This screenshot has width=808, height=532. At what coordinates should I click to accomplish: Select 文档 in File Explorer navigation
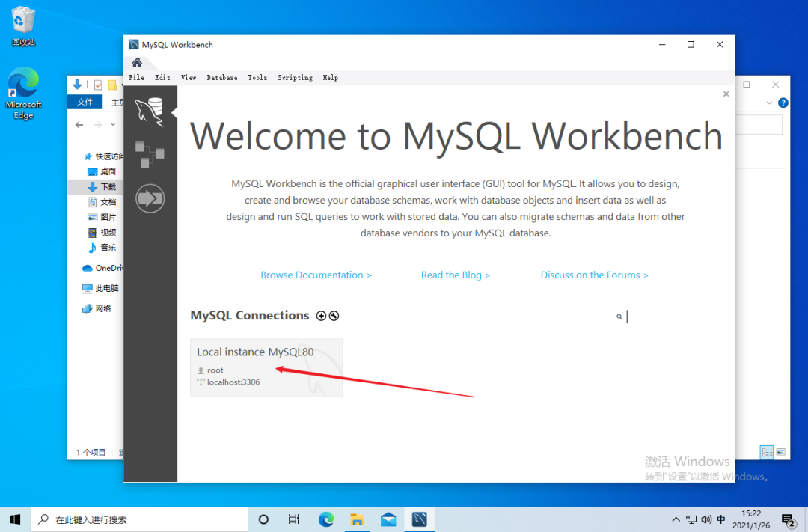coord(102,202)
